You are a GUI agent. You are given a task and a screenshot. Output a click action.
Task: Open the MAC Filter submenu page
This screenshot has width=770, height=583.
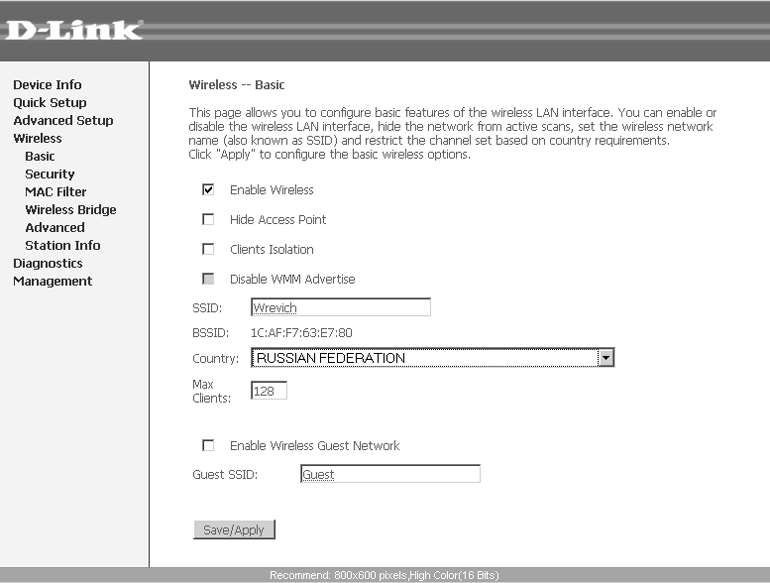(x=55, y=192)
